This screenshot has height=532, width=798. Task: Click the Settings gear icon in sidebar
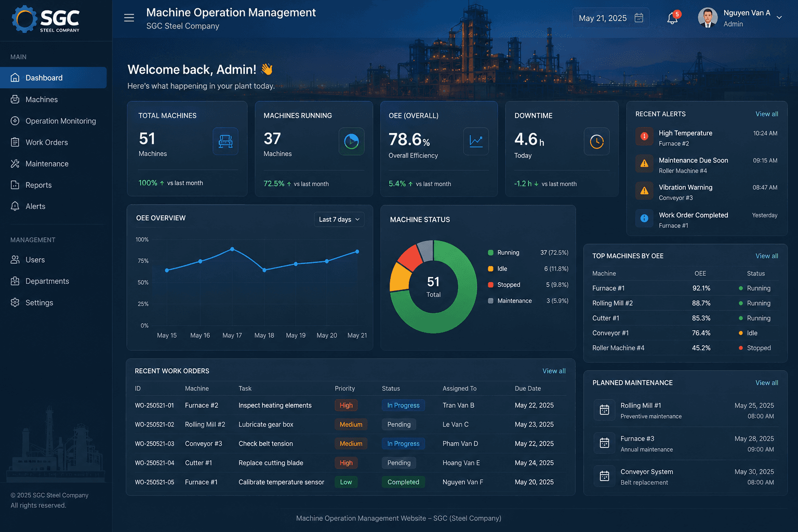[x=15, y=302]
